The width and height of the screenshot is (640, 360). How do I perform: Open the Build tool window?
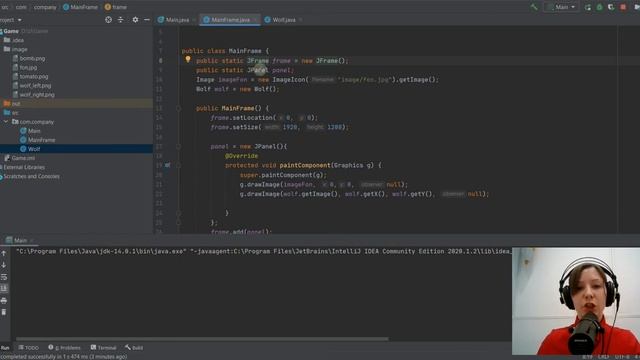click(134, 348)
